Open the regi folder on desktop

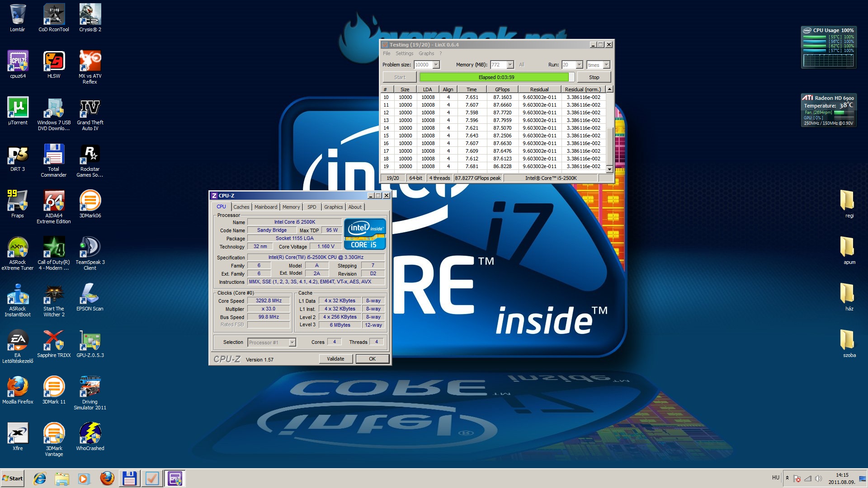point(849,204)
